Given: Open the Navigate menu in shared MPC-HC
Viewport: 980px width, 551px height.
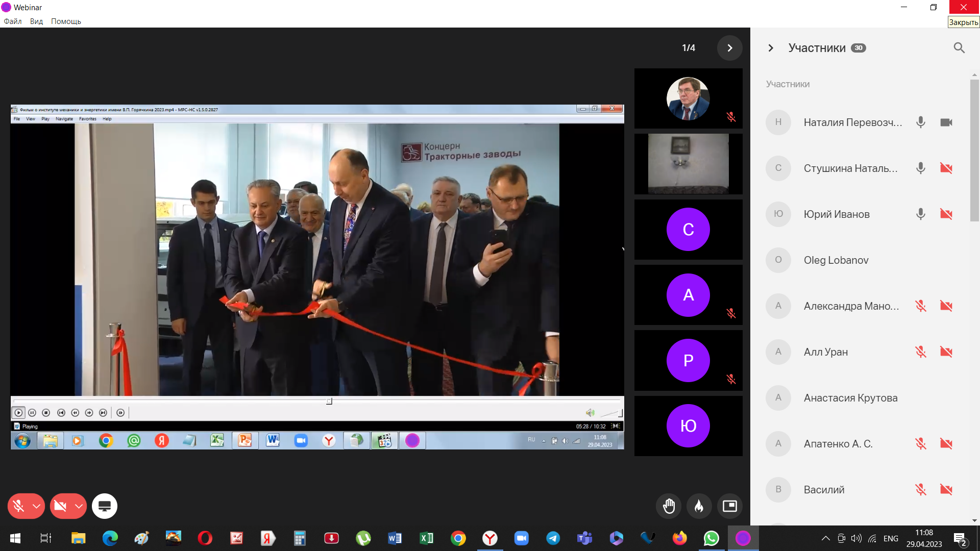Looking at the screenshot, I should (x=64, y=119).
